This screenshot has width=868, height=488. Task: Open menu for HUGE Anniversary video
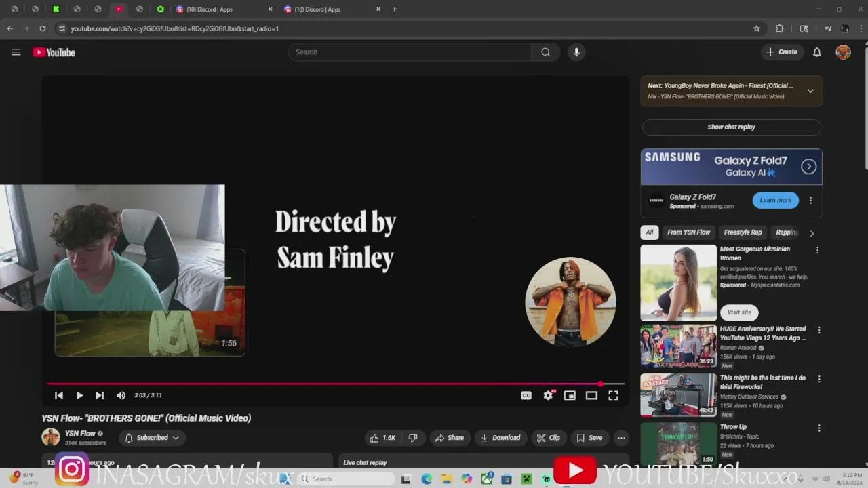(x=819, y=330)
